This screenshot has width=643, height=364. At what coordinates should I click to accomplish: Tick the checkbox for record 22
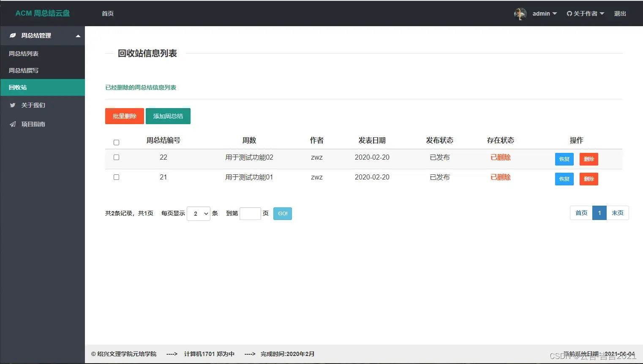(x=116, y=157)
